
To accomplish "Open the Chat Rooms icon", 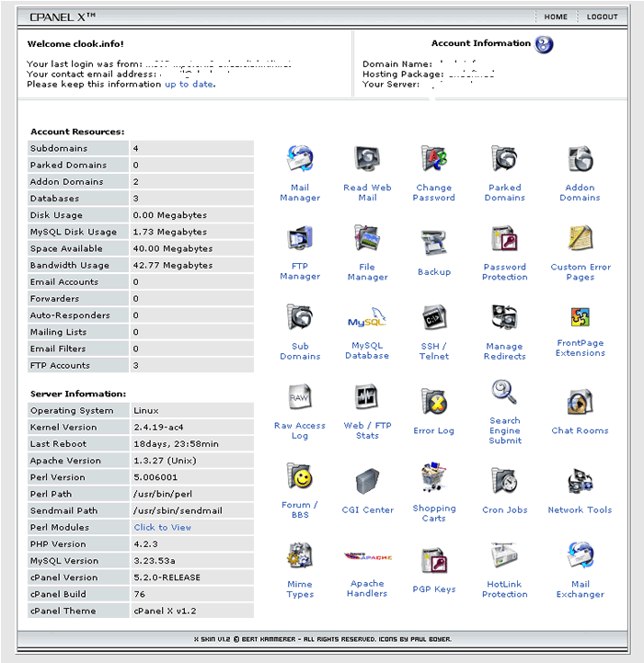I will [x=581, y=401].
